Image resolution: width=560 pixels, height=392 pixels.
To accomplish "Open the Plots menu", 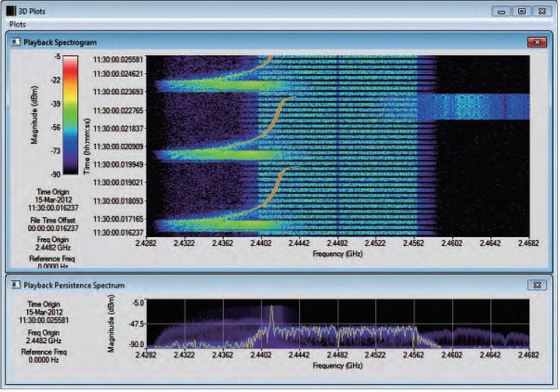I will coord(17,24).
